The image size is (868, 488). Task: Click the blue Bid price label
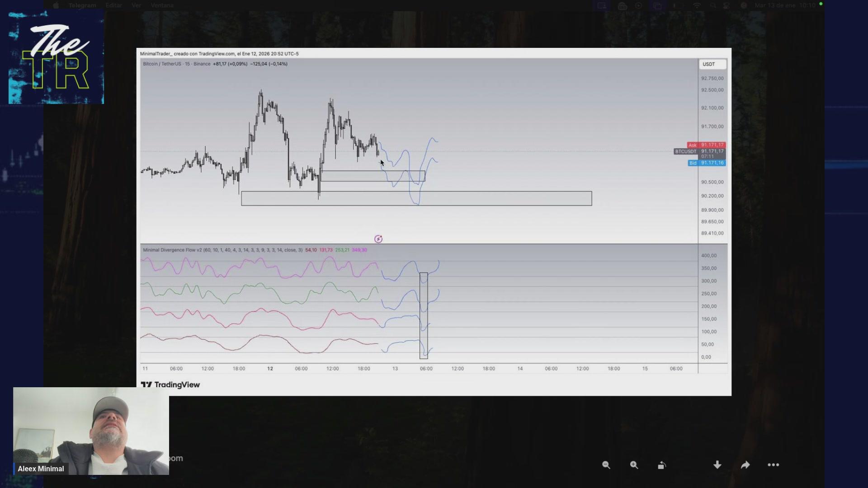pyautogui.click(x=707, y=163)
